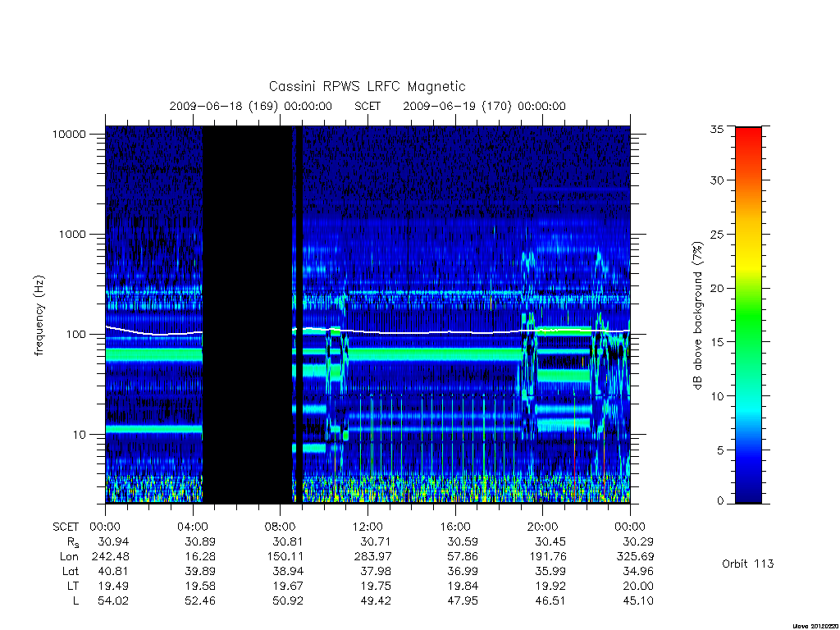This screenshot has height=630, width=840.
Task: Click the 100 frequency tick label
Action: coord(75,335)
